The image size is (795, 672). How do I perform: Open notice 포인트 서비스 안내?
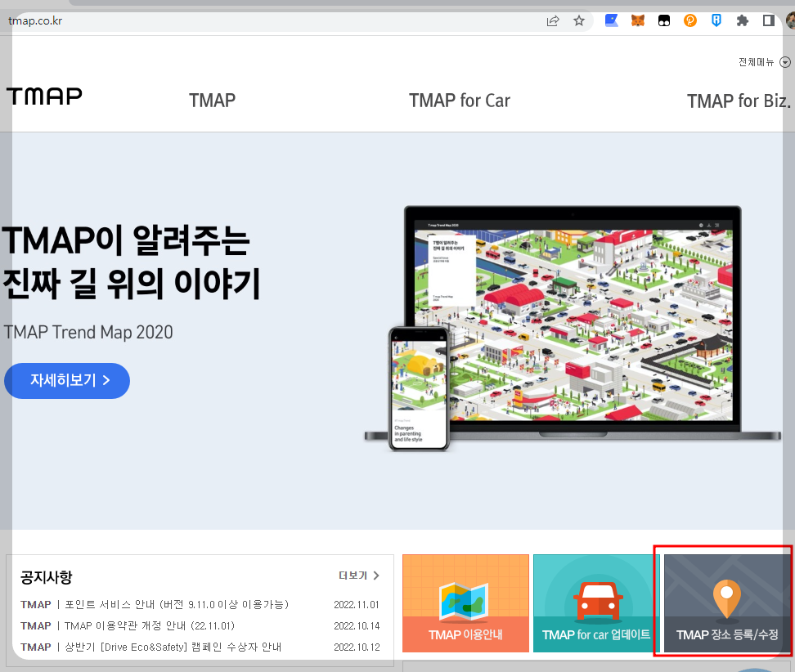click(177, 605)
